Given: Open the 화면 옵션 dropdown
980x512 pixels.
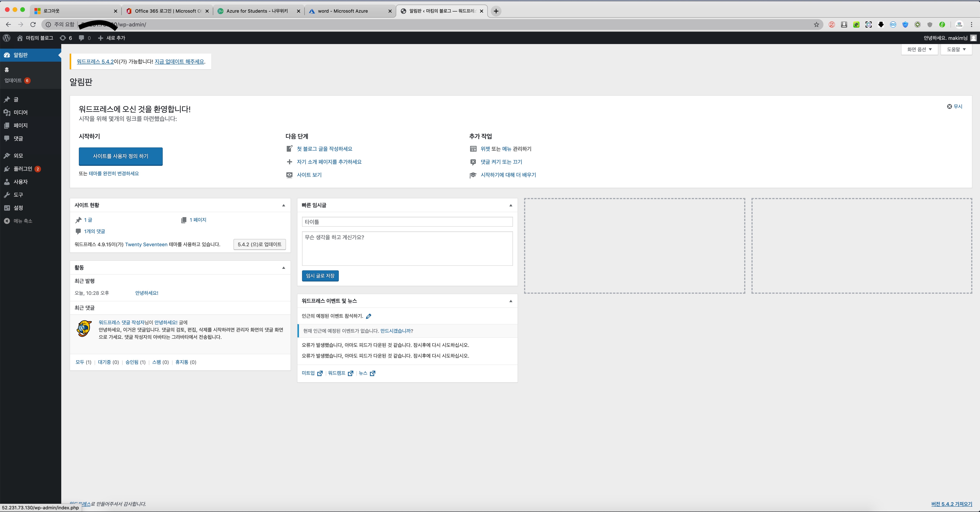Looking at the screenshot, I should point(919,49).
